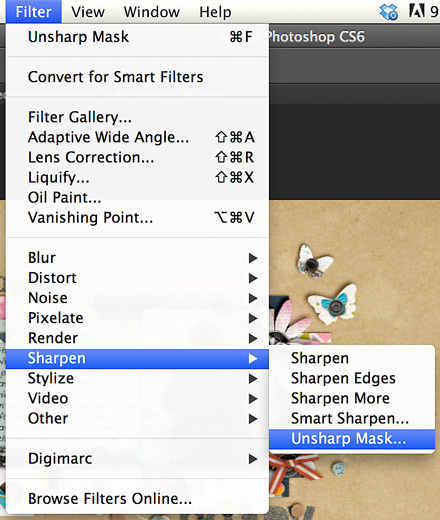Select Sharpen More filter

[x=352, y=398]
